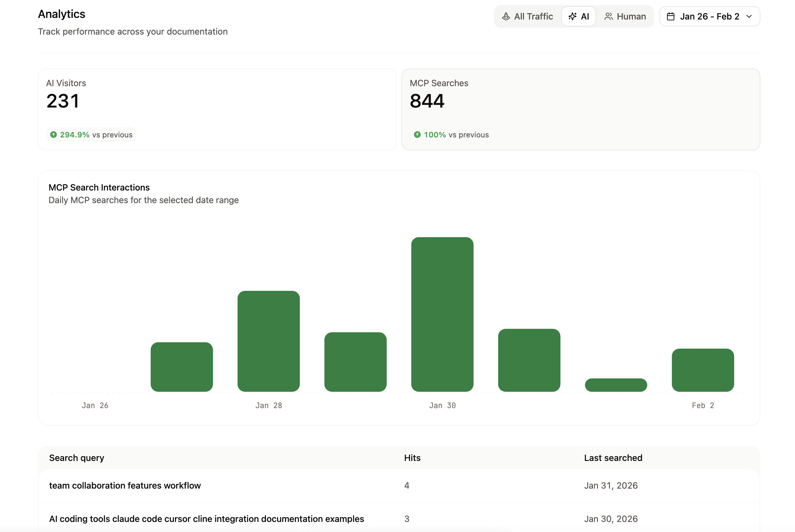Select the AI tab in the traffic switcher

[578, 16]
